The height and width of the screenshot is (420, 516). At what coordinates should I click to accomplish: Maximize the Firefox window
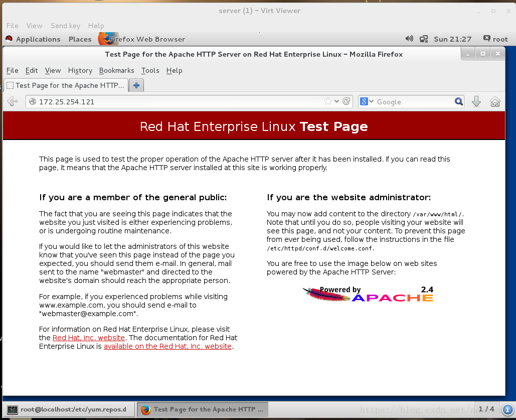[483, 54]
